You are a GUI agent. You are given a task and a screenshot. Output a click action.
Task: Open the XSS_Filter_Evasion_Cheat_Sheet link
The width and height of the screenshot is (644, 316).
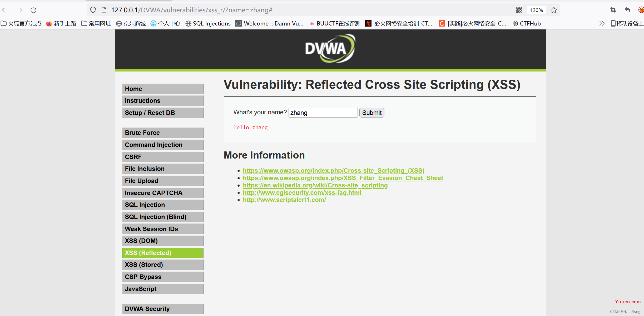pos(343,178)
